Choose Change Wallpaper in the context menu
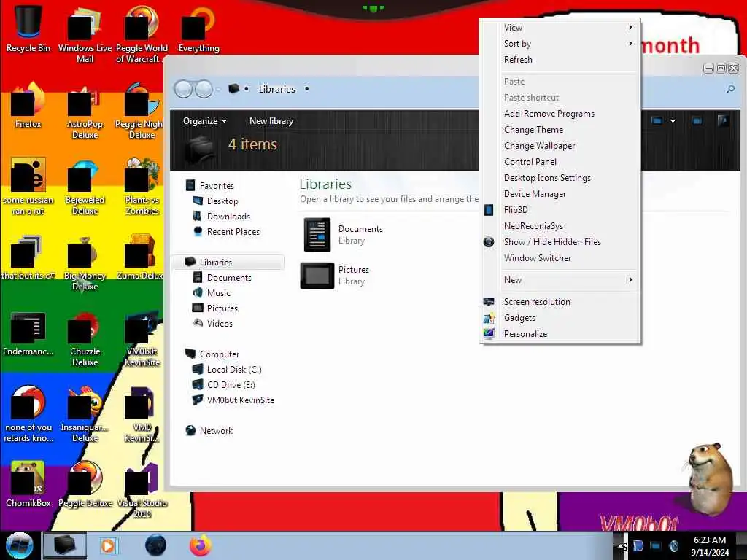 pos(560,146)
